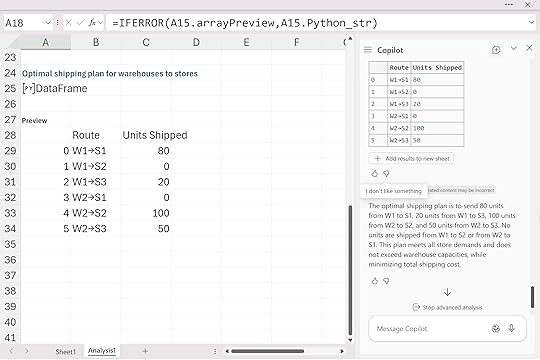Image resolution: width=540 pixels, height=360 pixels.
Task: Activate the microphone for voice input
Action: point(511,328)
